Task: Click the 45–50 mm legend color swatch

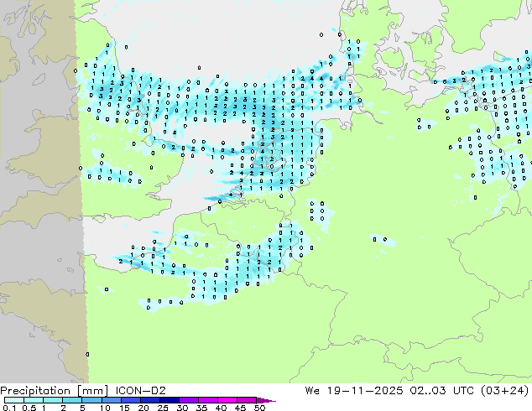Action: click(246, 400)
